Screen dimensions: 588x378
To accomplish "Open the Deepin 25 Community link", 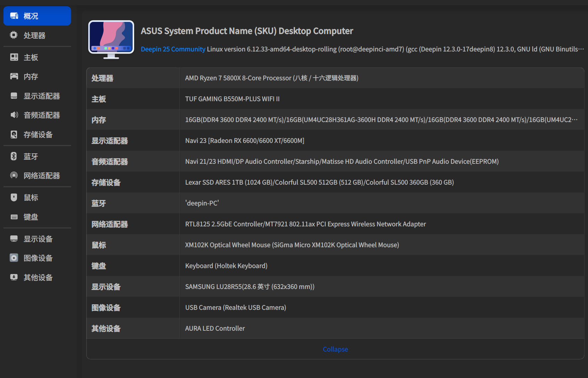I will 173,49.
